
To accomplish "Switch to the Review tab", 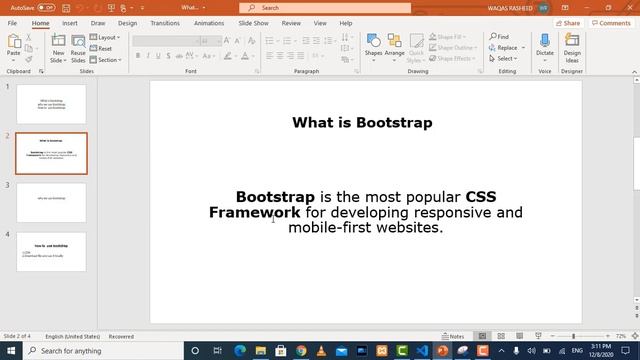I will [x=291, y=23].
